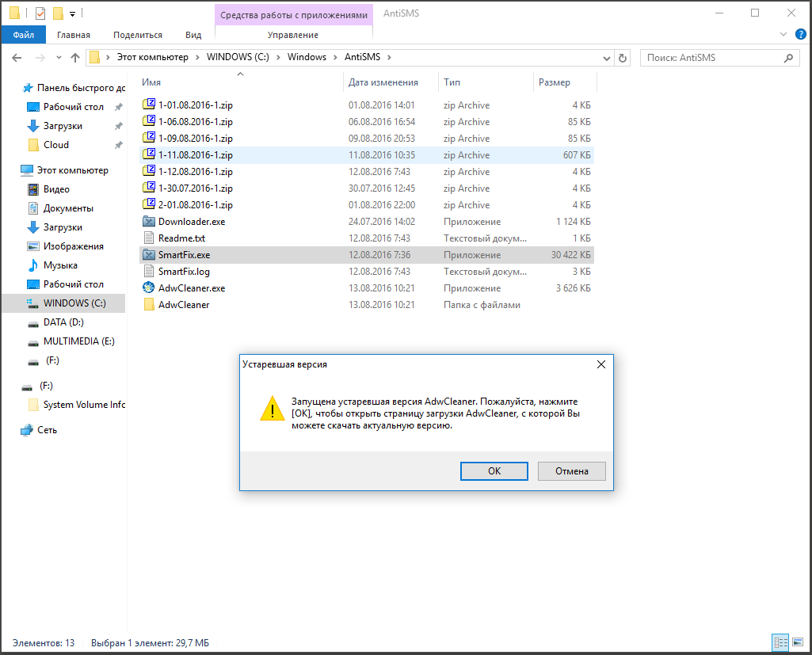The width and height of the screenshot is (812, 655).
Task: Click the Отмена button in dialog
Action: click(571, 470)
